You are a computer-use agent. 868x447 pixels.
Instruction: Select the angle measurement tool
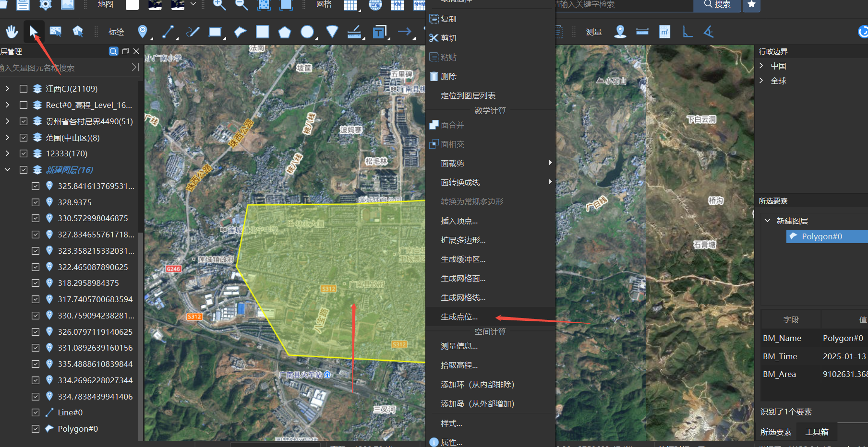point(709,32)
